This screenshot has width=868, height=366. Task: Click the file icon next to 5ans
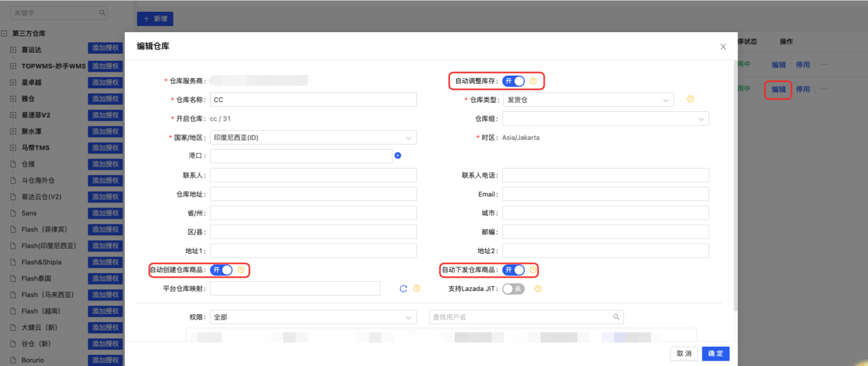[x=13, y=213]
